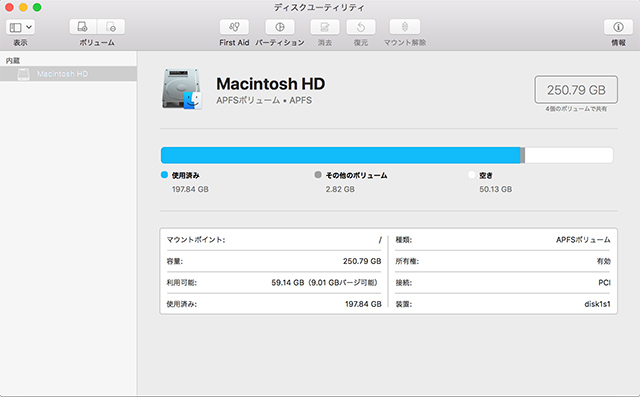Click the device value disk1s1
The width and height of the screenshot is (640, 397).
(x=597, y=304)
